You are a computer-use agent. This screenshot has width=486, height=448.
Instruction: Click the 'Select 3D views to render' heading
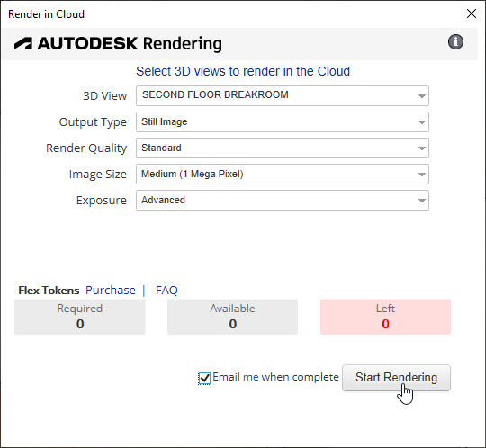pyautogui.click(x=243, y=71)
